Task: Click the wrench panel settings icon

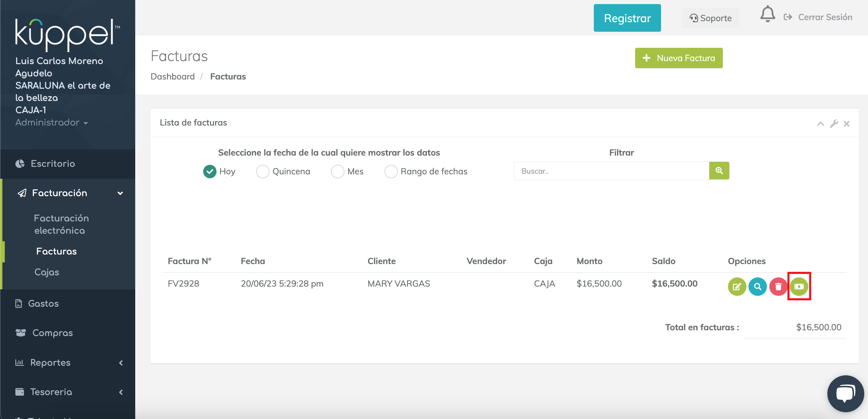Action: tap(834, 124)
